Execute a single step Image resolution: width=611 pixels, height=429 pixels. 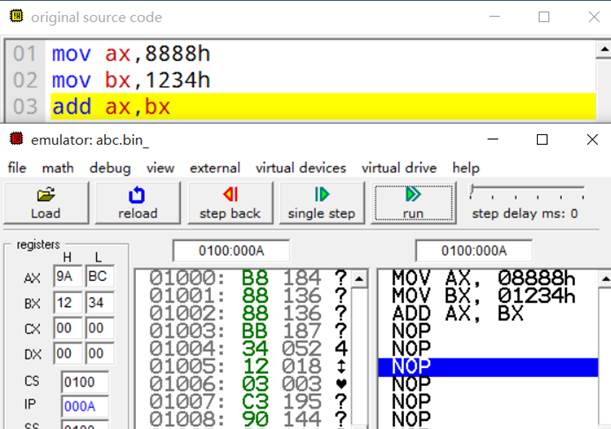321,202
